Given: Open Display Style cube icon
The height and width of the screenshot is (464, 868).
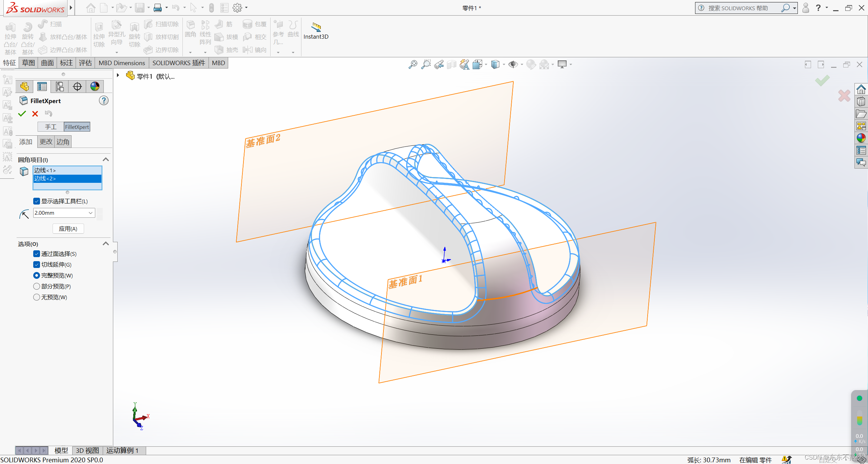Looking at the screenshot, I should click(x=495, y=64).
